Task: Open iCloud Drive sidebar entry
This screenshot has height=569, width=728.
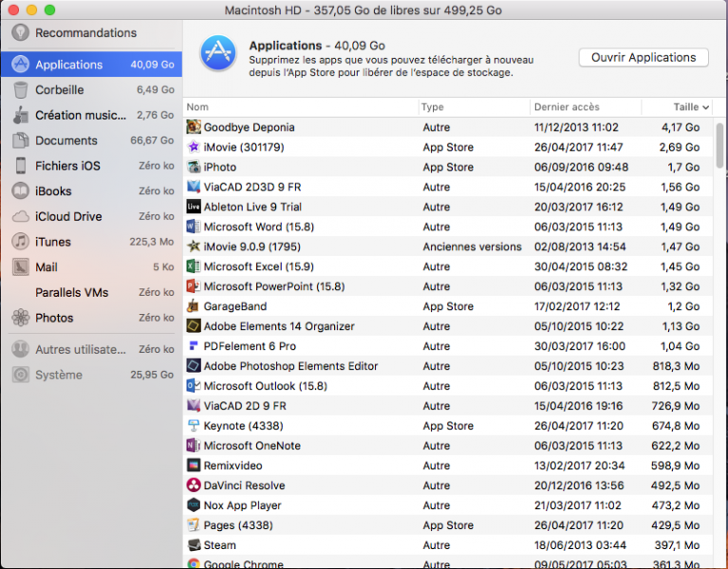Action: (x=91, y=216)
